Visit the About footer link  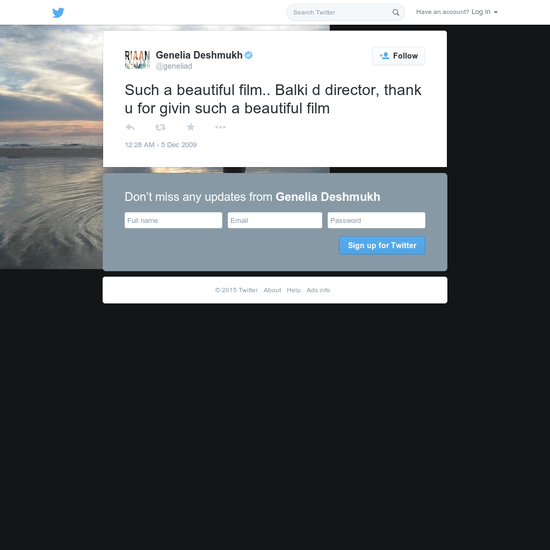coord(272,290)
